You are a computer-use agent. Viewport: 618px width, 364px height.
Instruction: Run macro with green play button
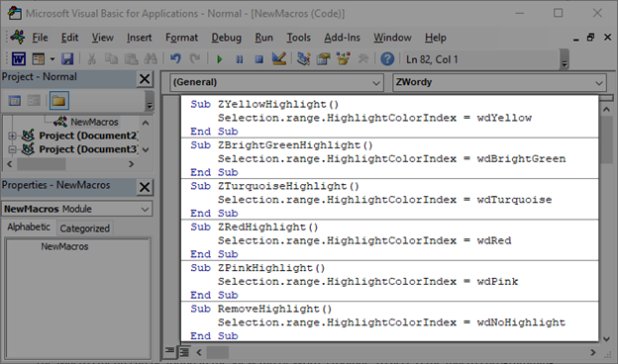tap(220, 59)
